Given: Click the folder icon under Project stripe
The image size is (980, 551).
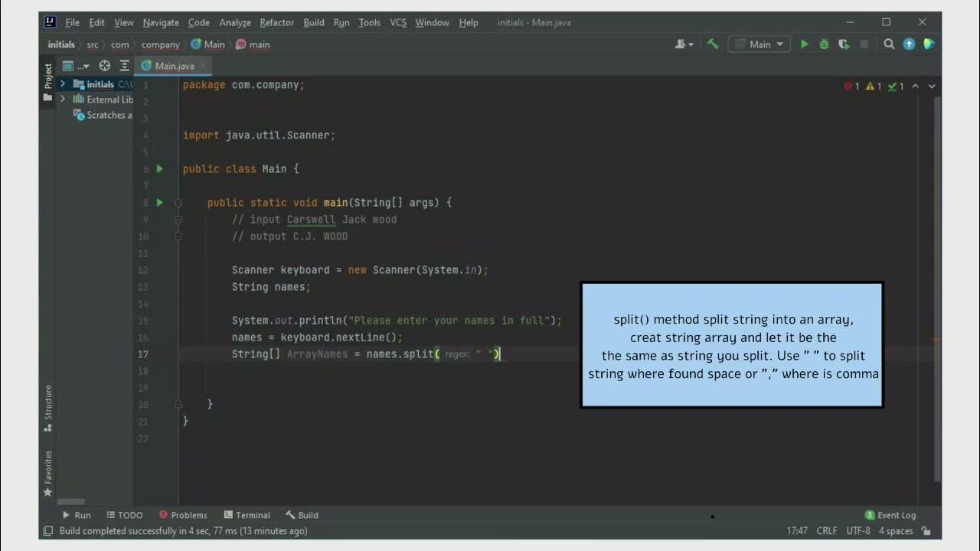Looking at the screenshot, I should pyautogui.click(x=47, y=97).
